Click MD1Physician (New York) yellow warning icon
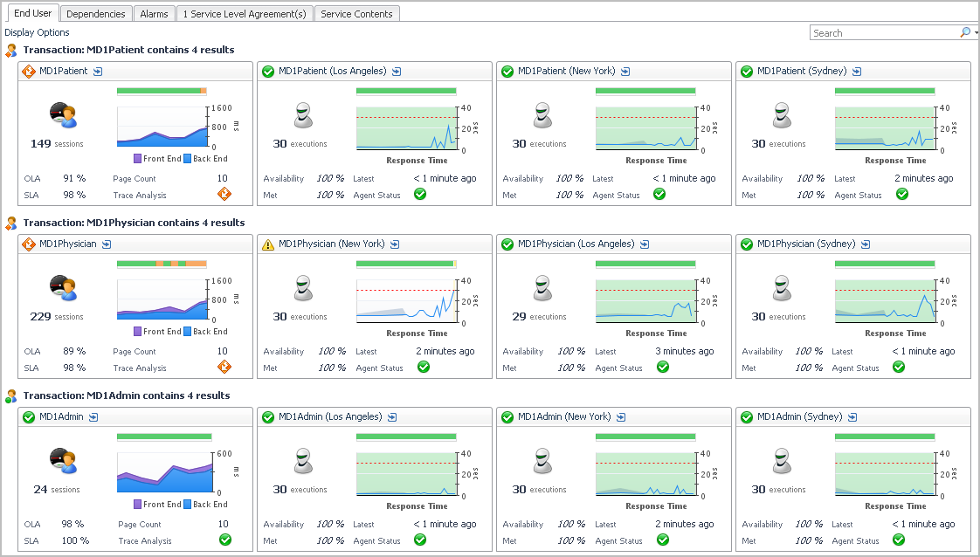This screenshot has width=980, height=557. [x=268, y=244]
